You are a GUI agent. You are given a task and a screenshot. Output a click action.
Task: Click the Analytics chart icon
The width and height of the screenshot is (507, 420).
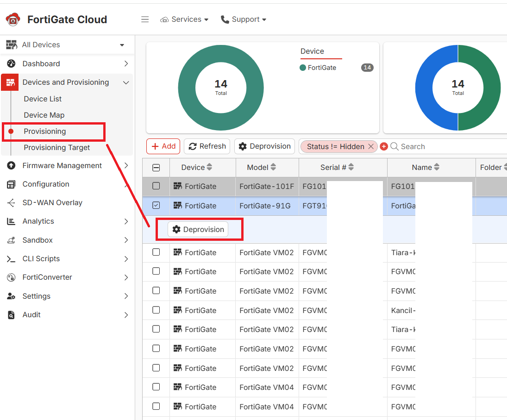click(11, 221)
